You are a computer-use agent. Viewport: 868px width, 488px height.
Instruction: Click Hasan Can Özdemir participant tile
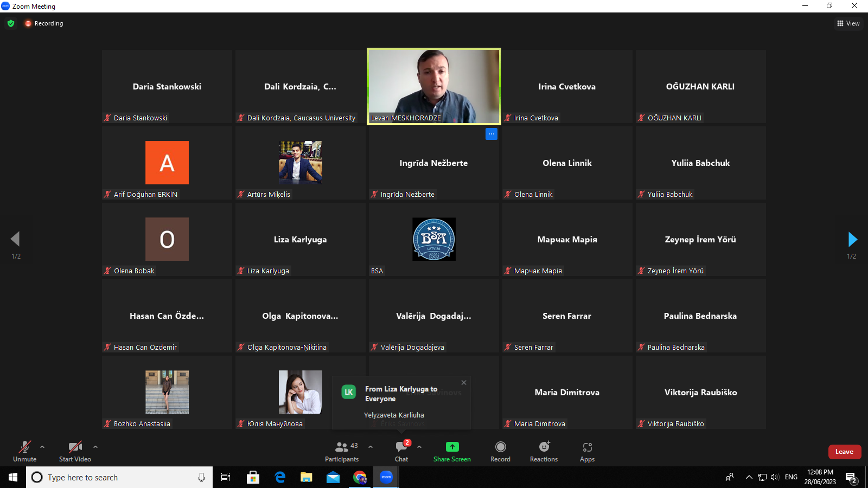coord(167,316)
